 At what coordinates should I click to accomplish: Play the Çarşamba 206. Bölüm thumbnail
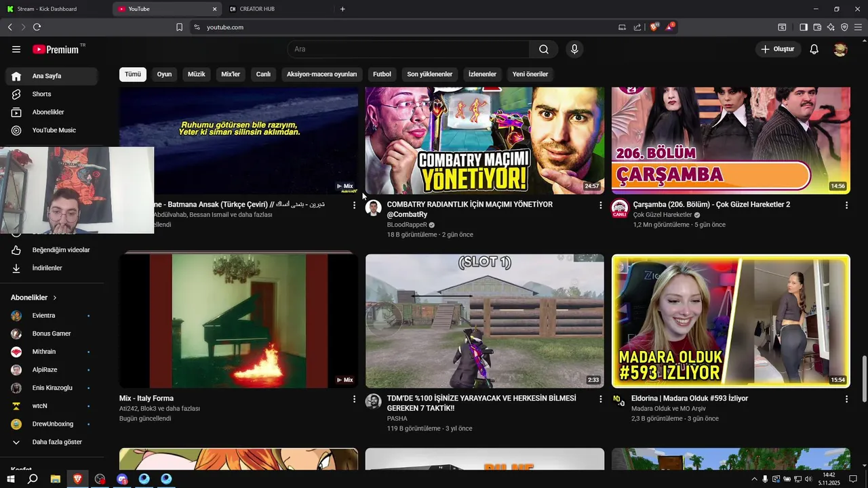point(731,140)
